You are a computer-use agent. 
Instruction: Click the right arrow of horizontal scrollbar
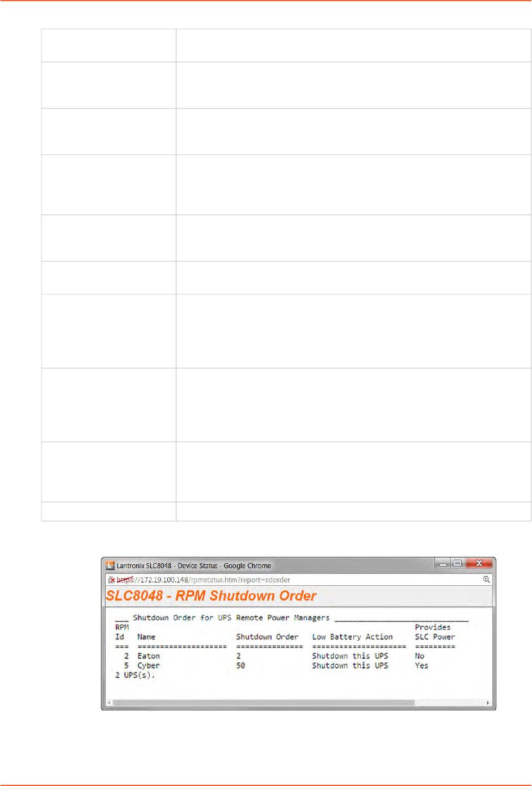(x=488, y=703)
